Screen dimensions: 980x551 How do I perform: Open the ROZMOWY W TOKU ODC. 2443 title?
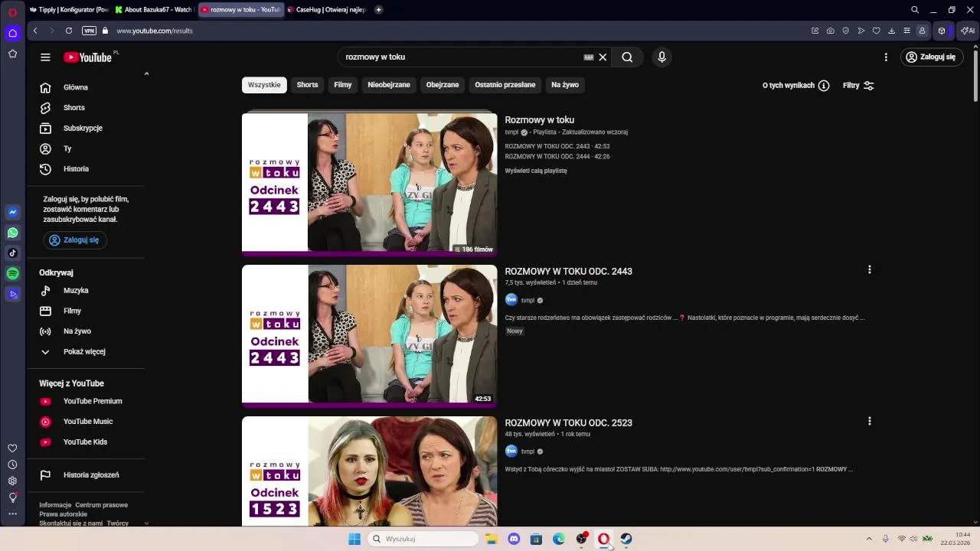[568, 272]
